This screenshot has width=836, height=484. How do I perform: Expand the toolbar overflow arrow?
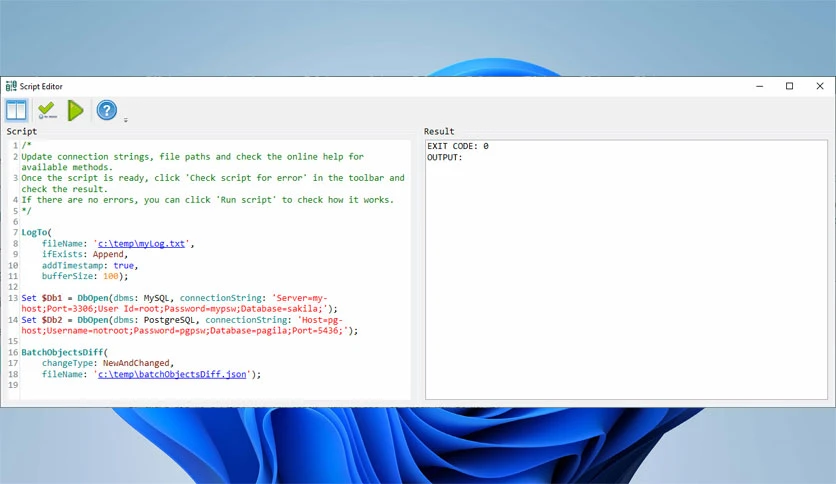[x=126, y=120]
